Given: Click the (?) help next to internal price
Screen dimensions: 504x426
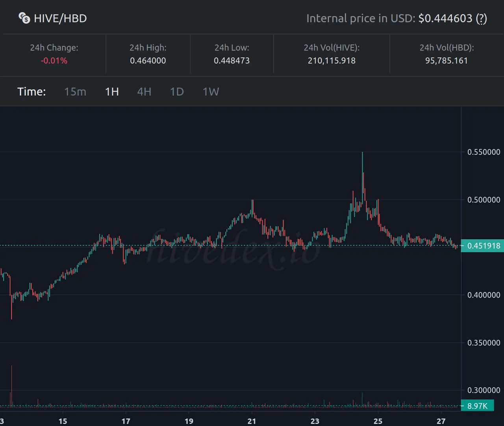Looking at the screenshot, I should pyautogui.click(x=481, y=19).
